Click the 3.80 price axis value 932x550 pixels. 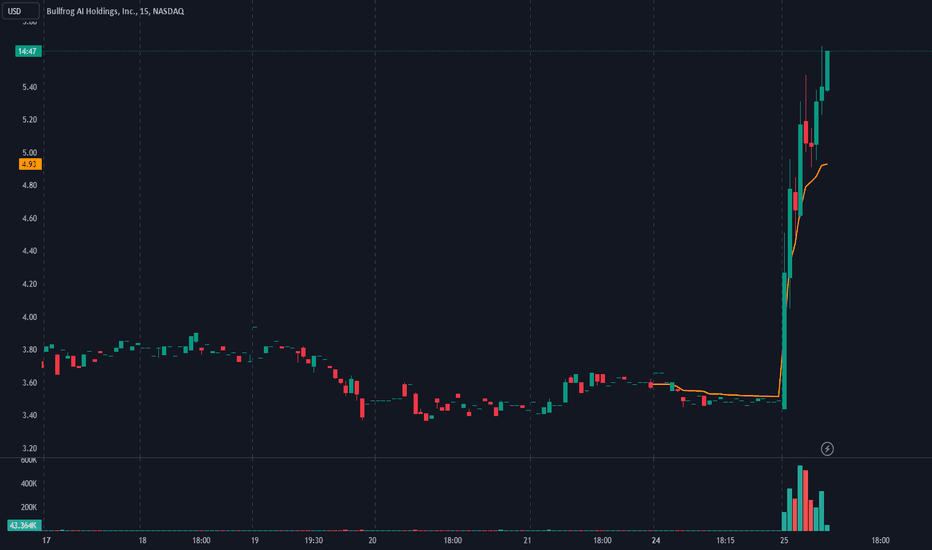30,350
